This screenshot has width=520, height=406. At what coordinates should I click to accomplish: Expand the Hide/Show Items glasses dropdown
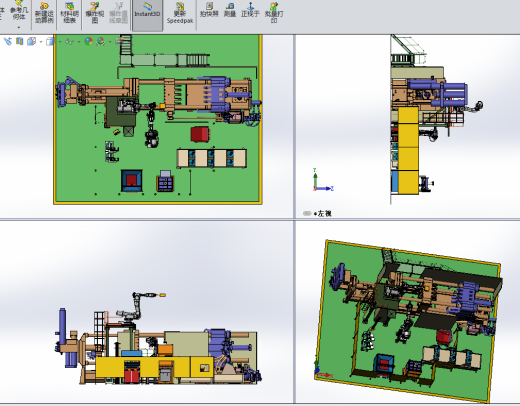(x=79, y=42)
